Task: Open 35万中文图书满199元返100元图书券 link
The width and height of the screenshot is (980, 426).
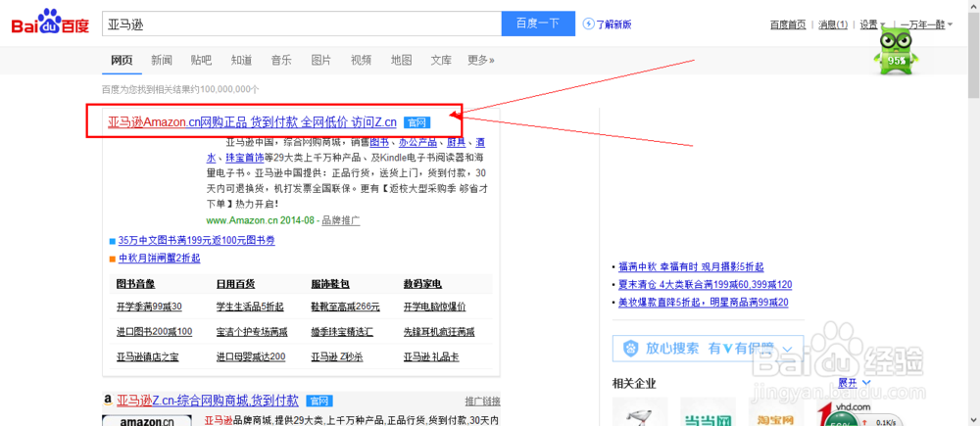Action: pos(196,240)
